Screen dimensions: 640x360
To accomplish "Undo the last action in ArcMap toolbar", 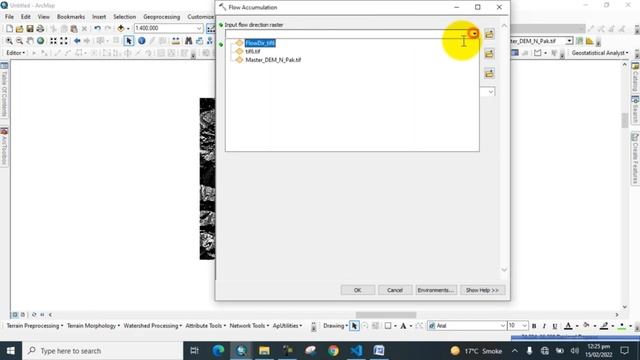I will pyautogui.click(x=97, y=29).
